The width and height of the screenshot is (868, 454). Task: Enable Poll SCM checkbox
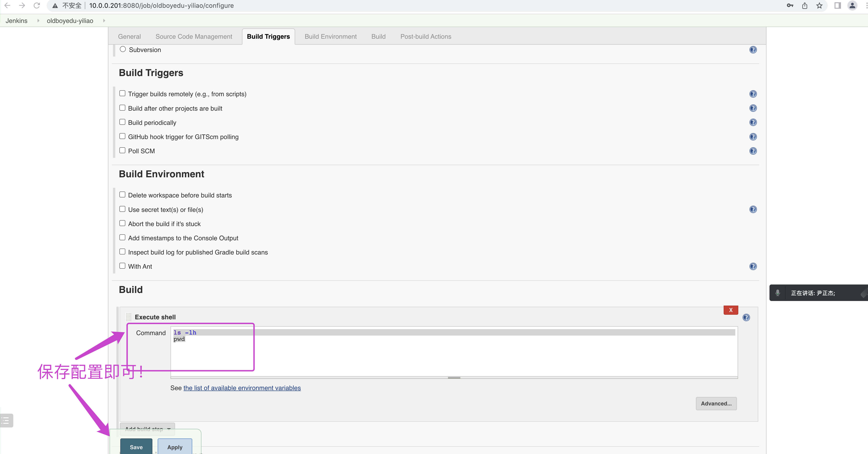click(x=122, y=150)
